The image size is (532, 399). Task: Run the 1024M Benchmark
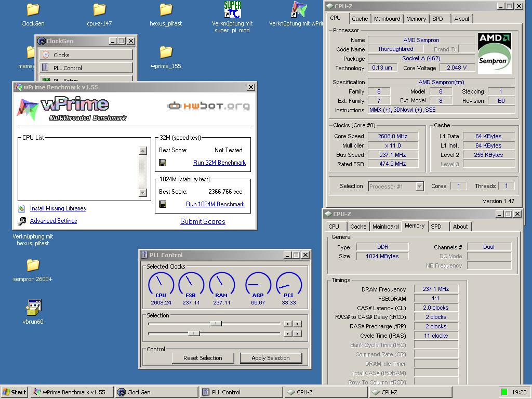tap(216, 204)
